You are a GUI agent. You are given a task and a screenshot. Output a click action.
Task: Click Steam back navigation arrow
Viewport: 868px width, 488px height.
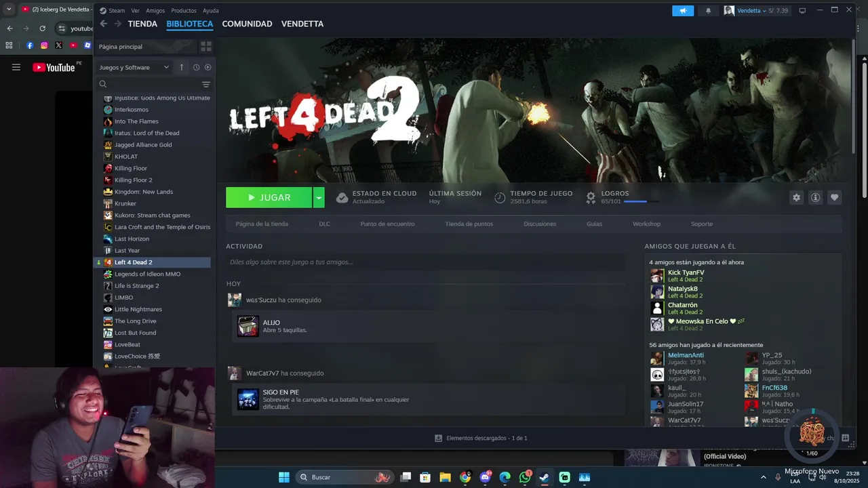point(103,24)
